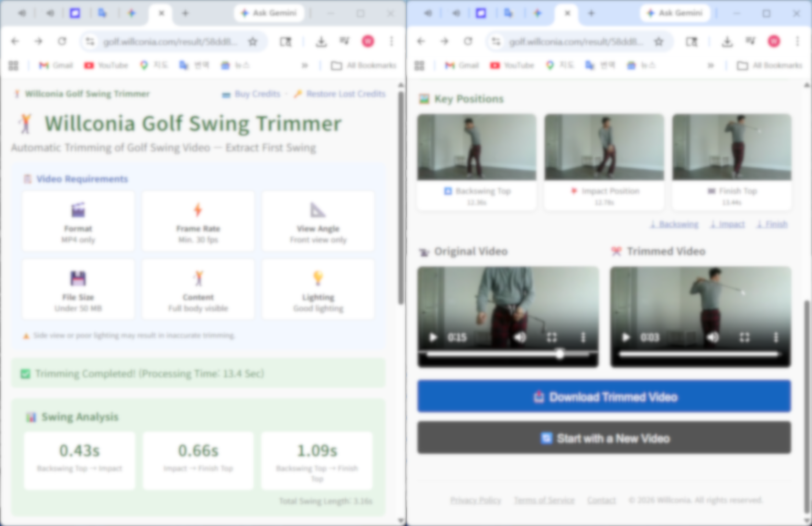Open Chrome three-dot menu in right window
Viewport: 812px width, 526px height.
pyautogui.click(x=797, y=41)
